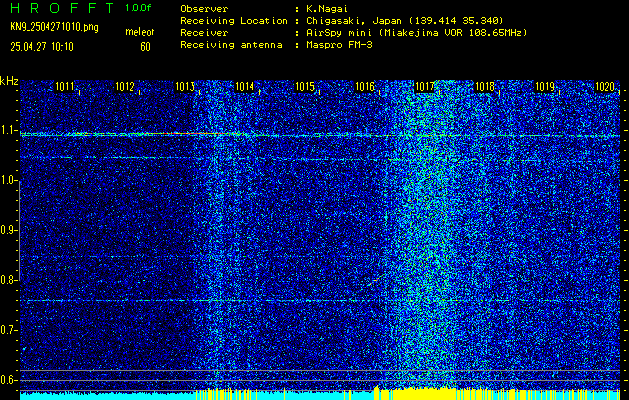Click the count value 60
The width and height of the screenshot is (629, 400).
point(145,47)
